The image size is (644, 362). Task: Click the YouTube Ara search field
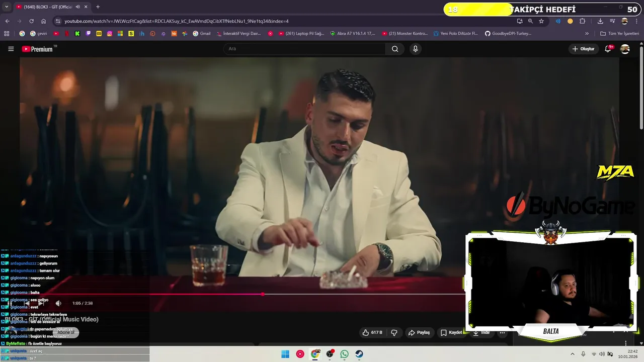click(x=304, y=49)
